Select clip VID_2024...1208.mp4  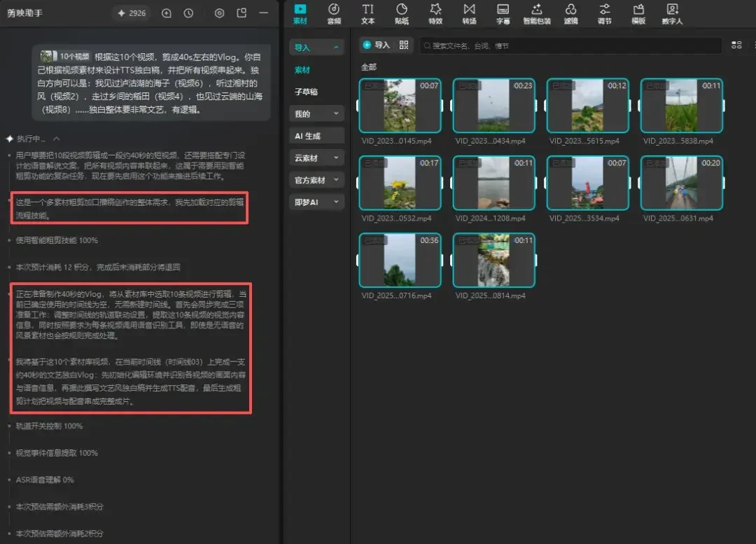pos(493,183)
